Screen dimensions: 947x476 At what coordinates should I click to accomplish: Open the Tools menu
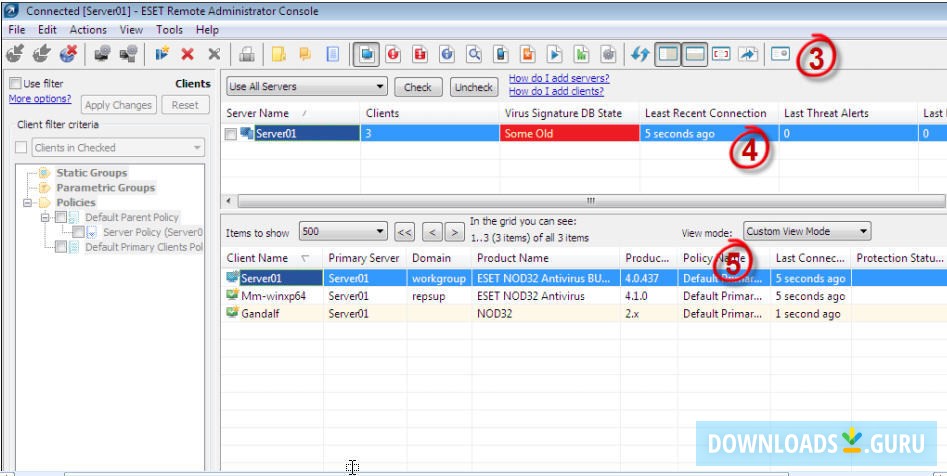click(169, 30)
